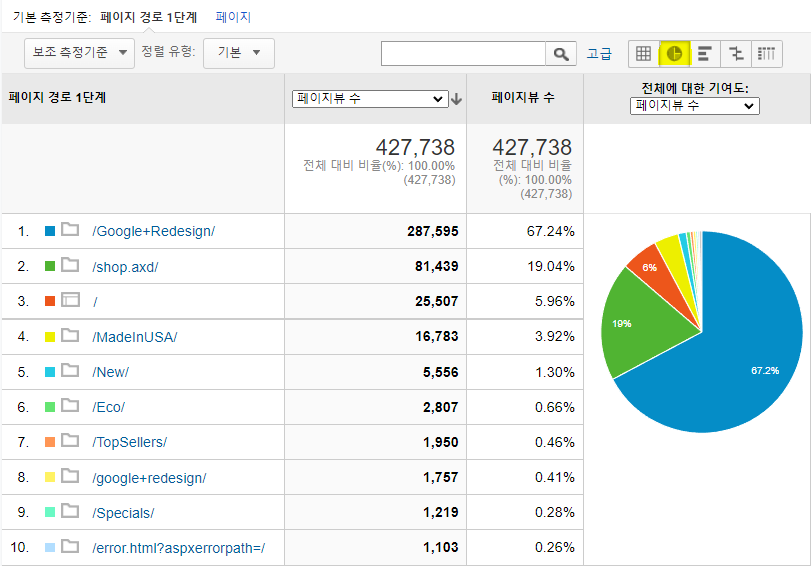Image resolution: width=811 pixels, height=566 pixels.
Task: Click the 고급 advanced filter link
Action: click(x=599, y=54)
